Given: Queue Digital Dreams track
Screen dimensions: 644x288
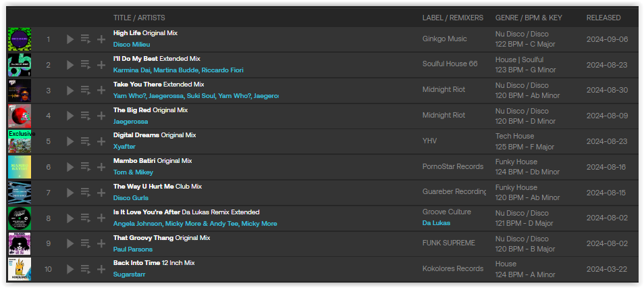Looking at the screenshot, I should [x=86, y=141].
